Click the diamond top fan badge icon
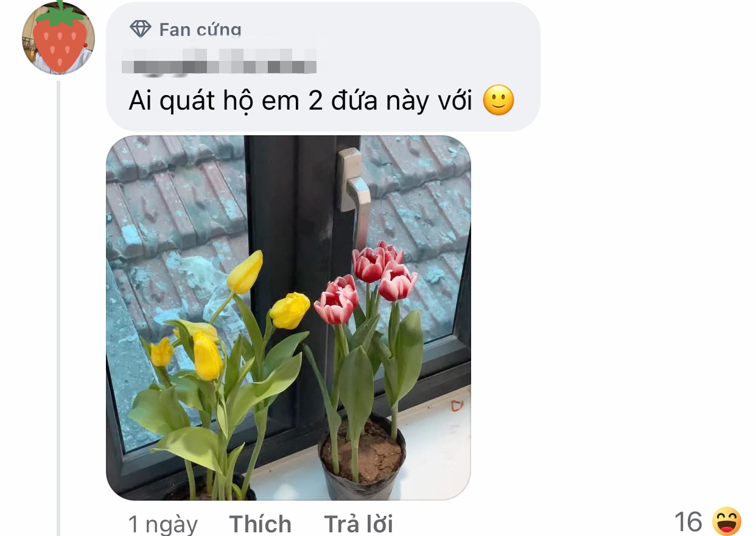The width and height of the screenshot is (756, 536). click(x=141, y=29)
